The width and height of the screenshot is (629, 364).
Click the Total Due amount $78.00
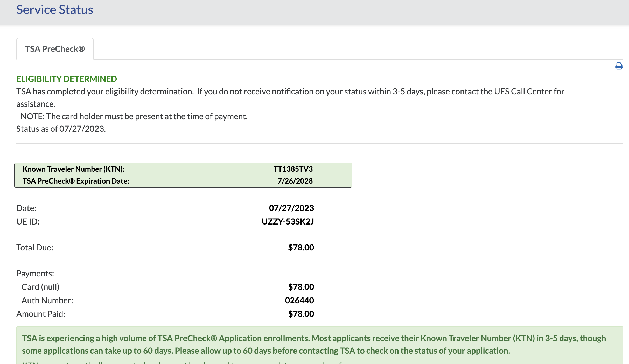[x=301, y=247]
